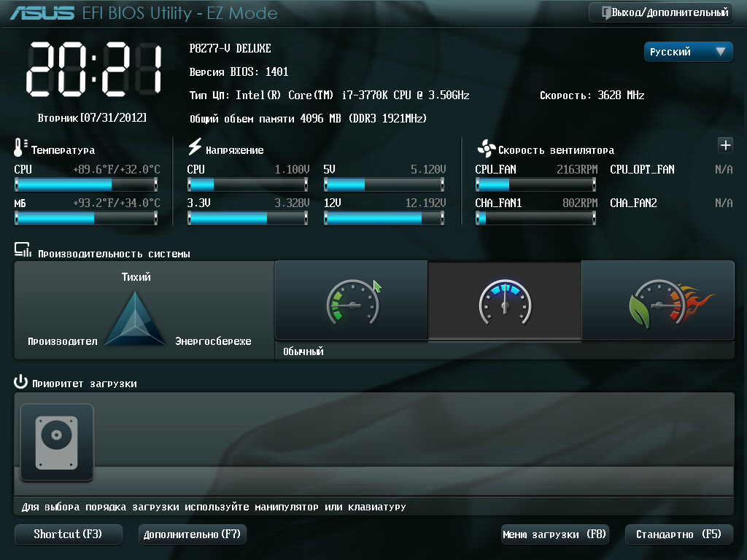The width and height of the screenshot is (747, 560).
Task: Open Shortcut (F3) menu
Action: (x=68, y=534)
